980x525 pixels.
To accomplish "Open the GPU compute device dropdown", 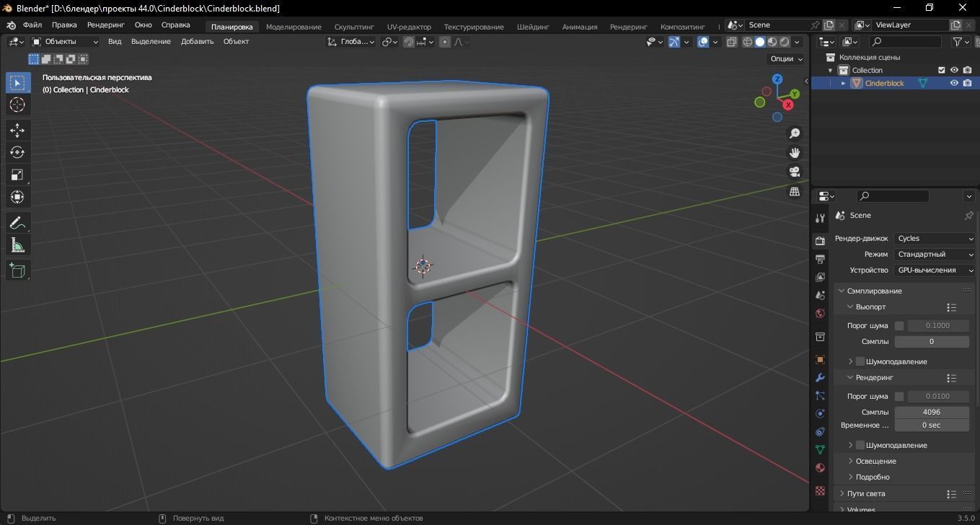I will pos(935,270).
